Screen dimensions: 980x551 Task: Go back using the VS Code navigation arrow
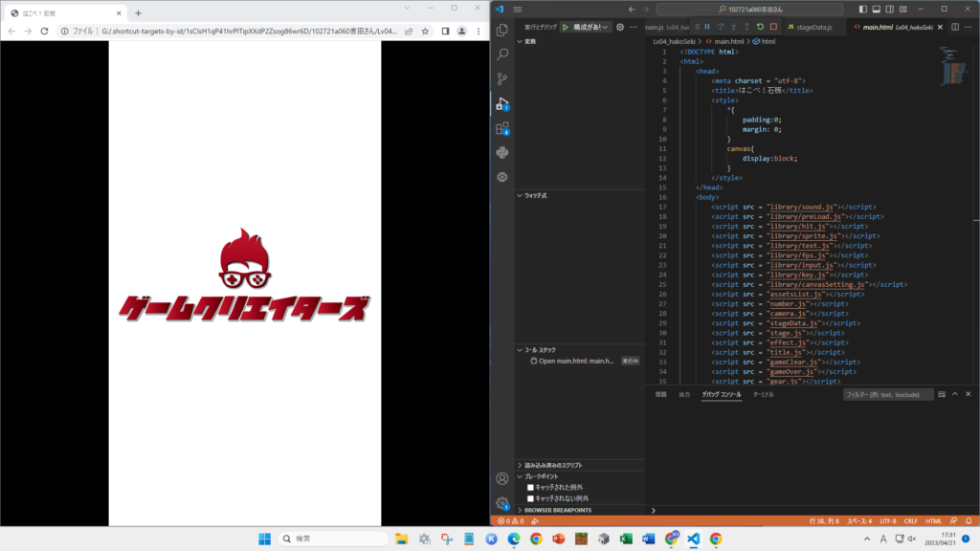[632, 10]
